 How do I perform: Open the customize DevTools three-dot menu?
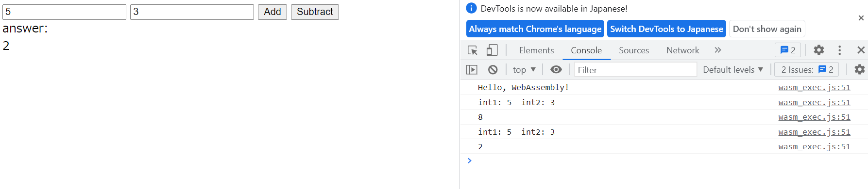tap(839, 50)
